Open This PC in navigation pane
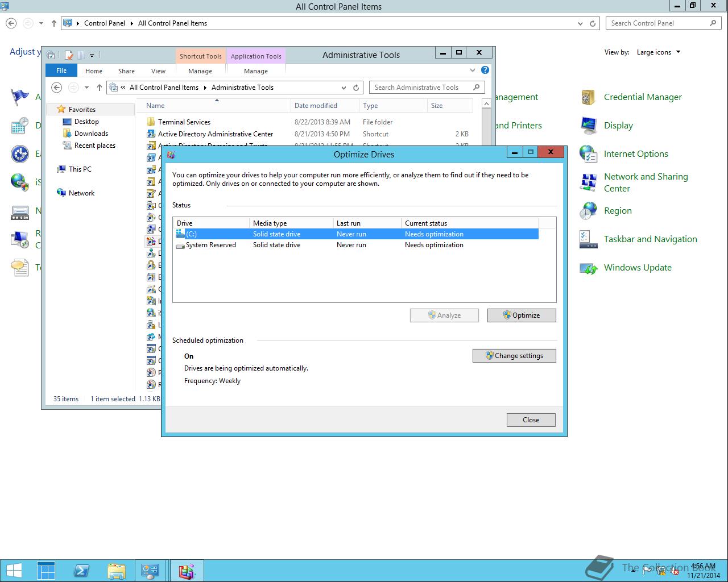Screen dimensions: 728x582 pyautogui.click(x=80, y=169)
